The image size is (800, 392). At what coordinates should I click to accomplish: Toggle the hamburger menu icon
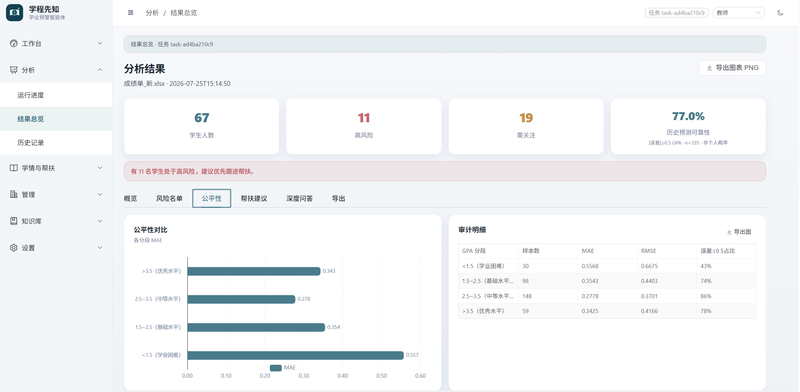(x=131, y=13)
